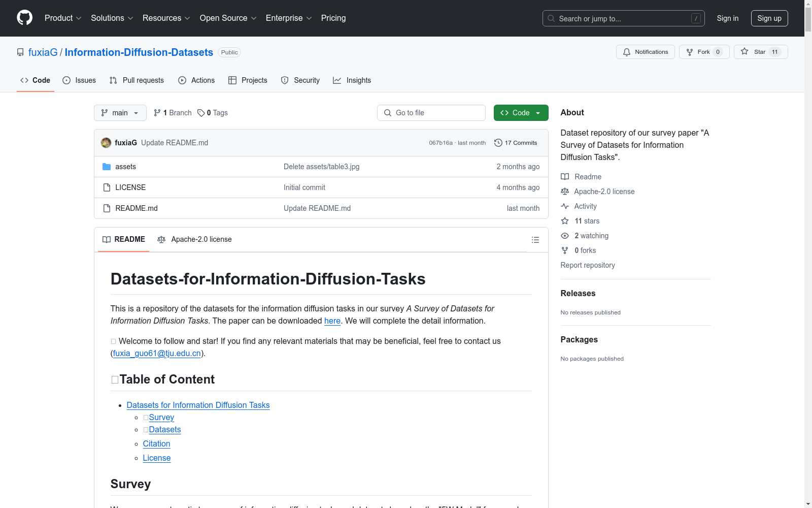Open the main branch selector dropdown
Image resolution: width=812 pixels, height=508 pixels.
[x=120, y=113]
